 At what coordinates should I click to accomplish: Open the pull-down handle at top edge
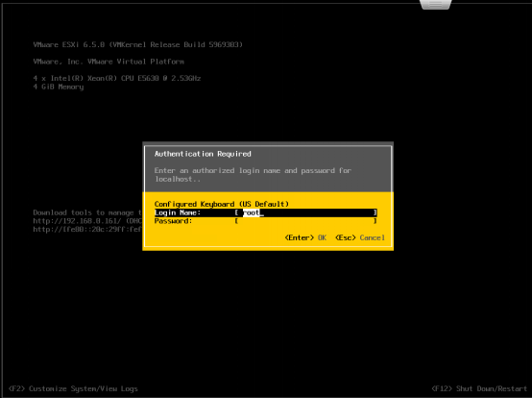436,5
